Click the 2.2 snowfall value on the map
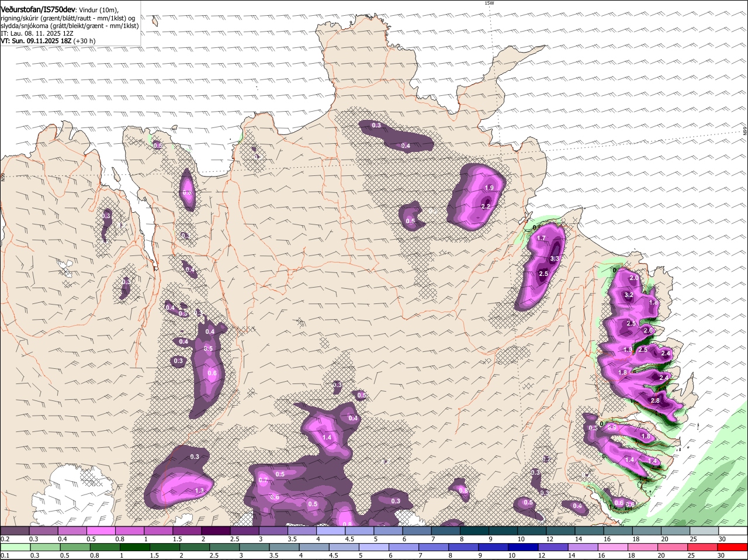The image size is (748, 560). (x=485, y=206)
